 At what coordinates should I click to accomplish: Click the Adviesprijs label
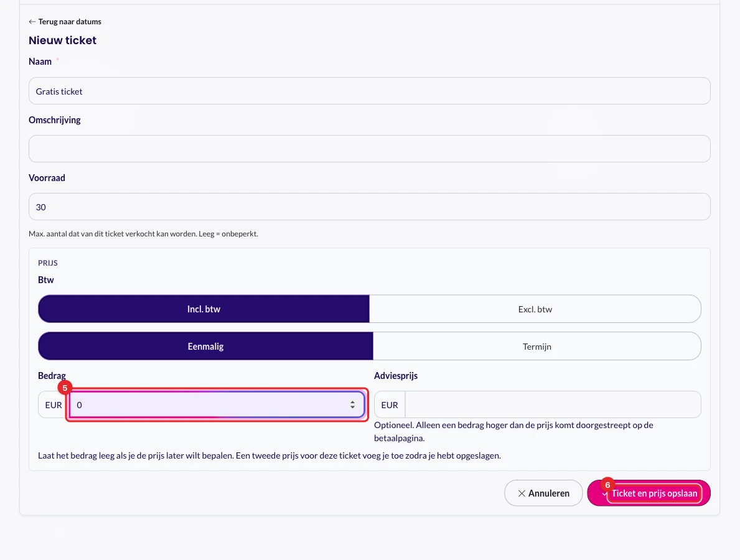coord(396,376)
